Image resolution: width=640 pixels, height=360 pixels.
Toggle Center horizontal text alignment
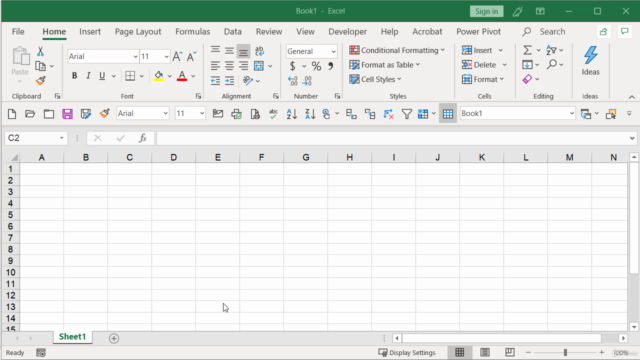tap(229, 66)
